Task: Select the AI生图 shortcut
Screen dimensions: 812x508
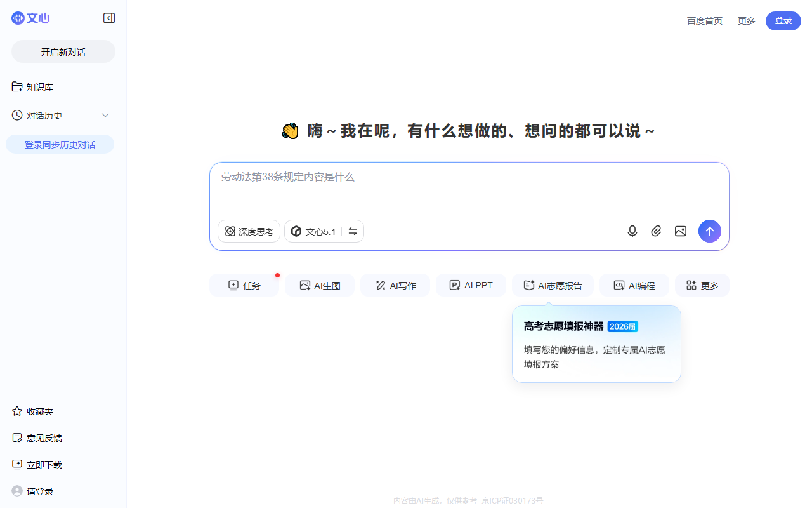Action: [320, 285]
